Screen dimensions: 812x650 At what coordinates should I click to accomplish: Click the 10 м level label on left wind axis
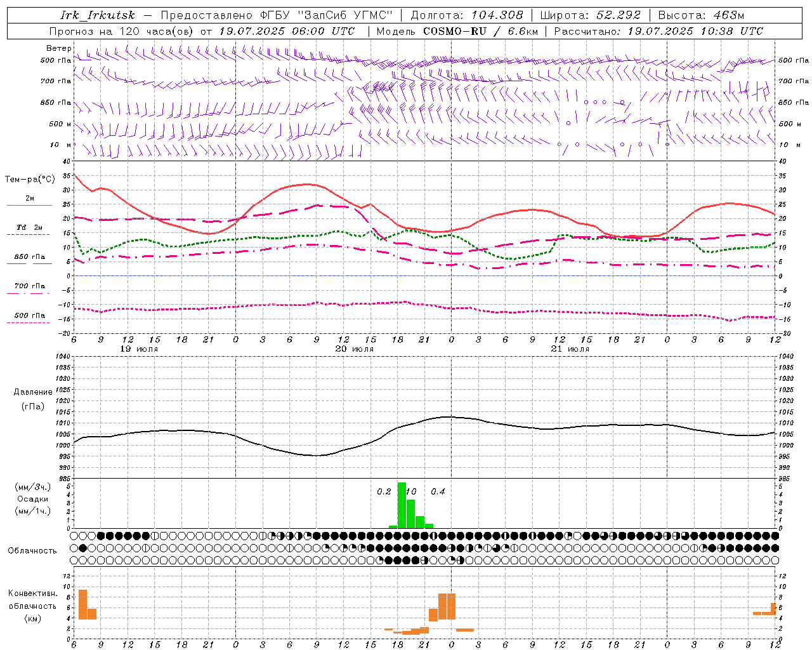(x=61, y=145)
